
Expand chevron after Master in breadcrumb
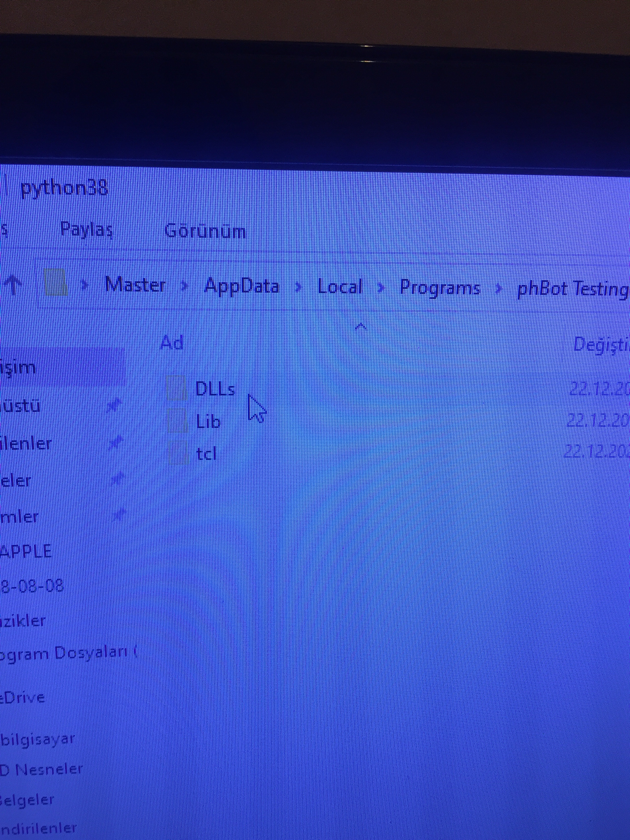click(185, 286)
